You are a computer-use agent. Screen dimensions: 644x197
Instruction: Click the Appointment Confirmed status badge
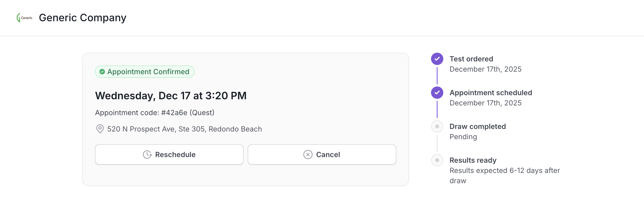pyautogui.click(x=145, y=72)
